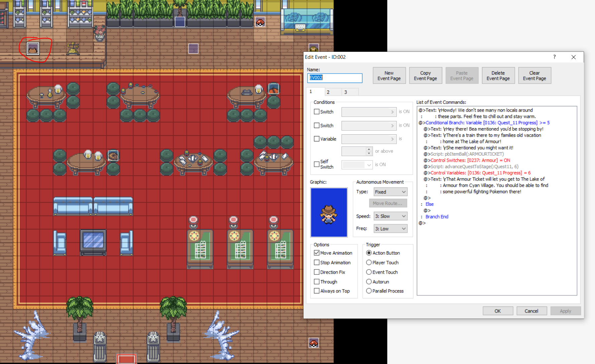This screenshot has height=364, width=595.
Task: Select Player Touch trigger
Action: click(369, 262)
